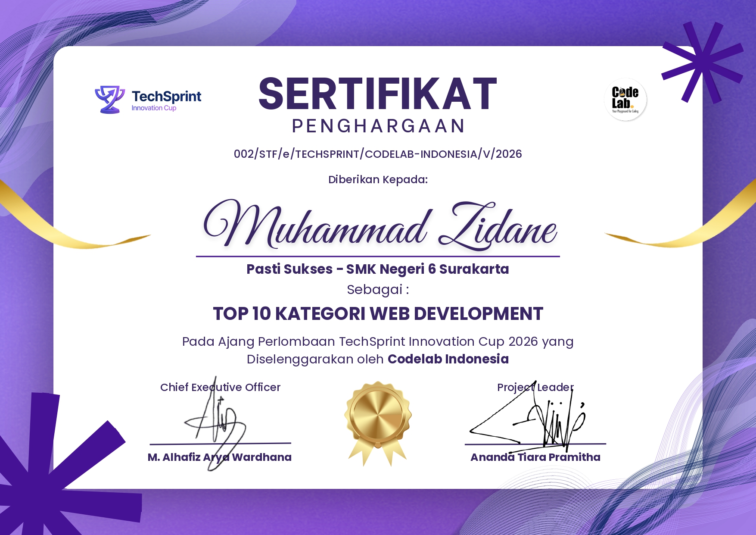Image resolution: width=756 pixels, height=535 pixels.
Task: Click the "Sebagai :" label
Action: (x=378, y=290)
